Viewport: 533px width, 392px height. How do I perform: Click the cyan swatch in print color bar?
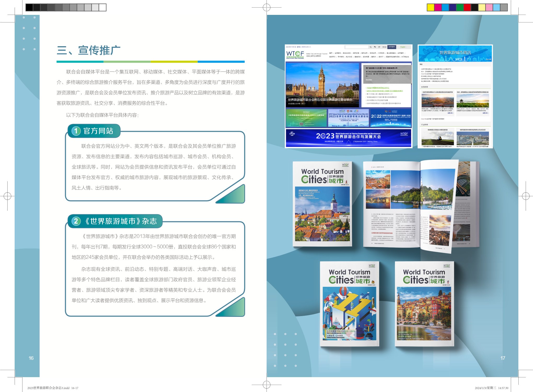pos(445,7)
